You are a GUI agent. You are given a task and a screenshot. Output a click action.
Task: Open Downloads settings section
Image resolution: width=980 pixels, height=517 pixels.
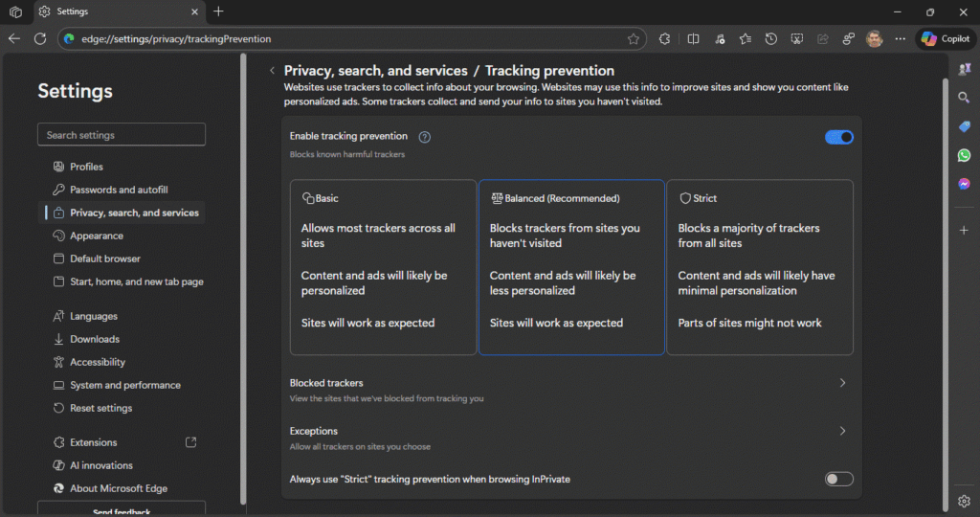pyautogui.click(x=122, y=339)
